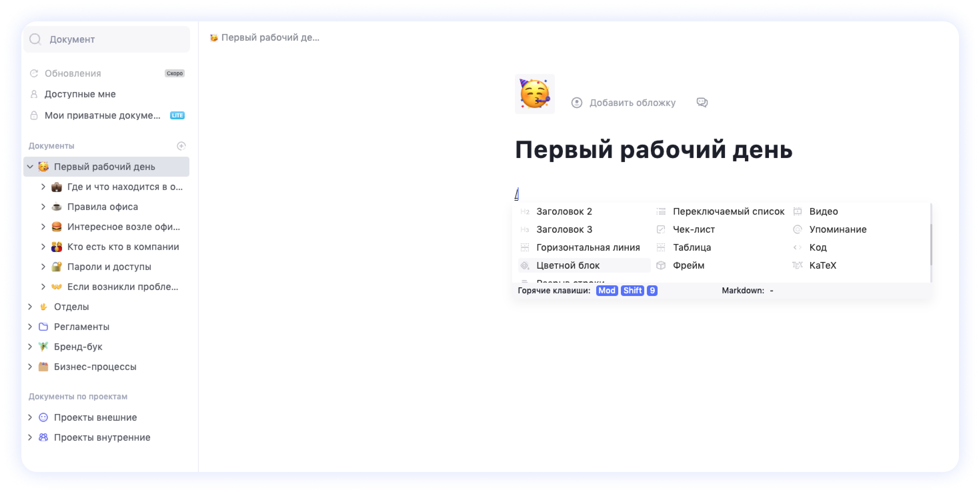Viewport: 980px width, 493px height.
Task: Click the table grid icon
Action: click(661, 247)
